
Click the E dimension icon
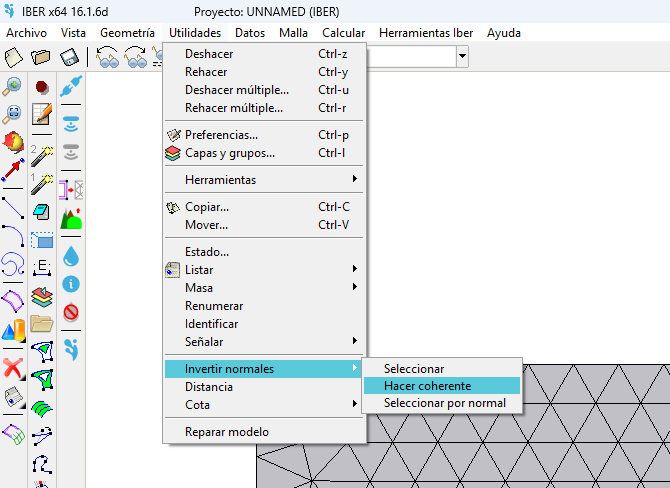(x=42, y=267)
